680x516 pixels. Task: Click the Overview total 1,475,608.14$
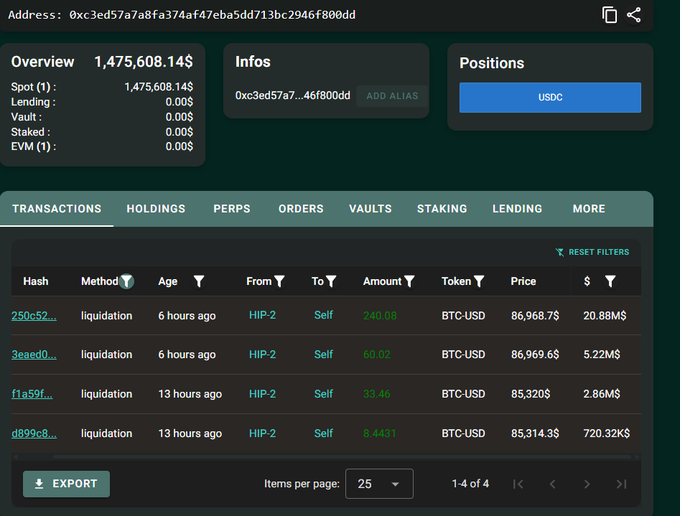(144, 62)
